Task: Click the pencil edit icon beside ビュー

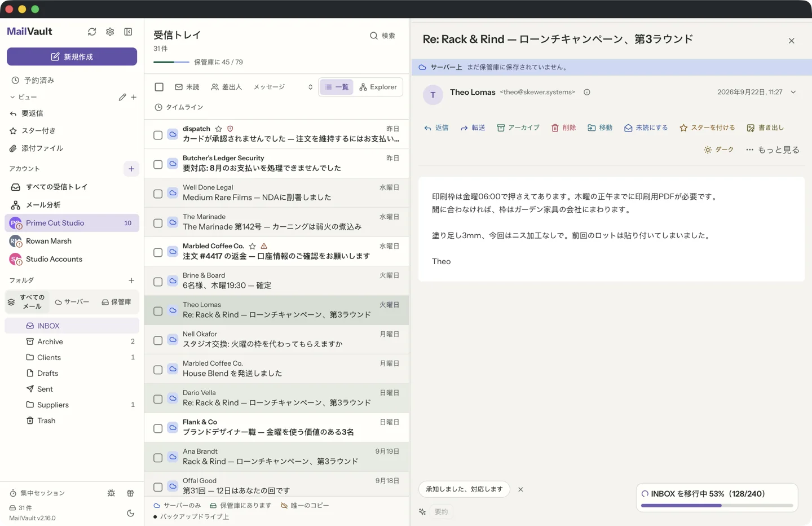Action: (122, 97)
